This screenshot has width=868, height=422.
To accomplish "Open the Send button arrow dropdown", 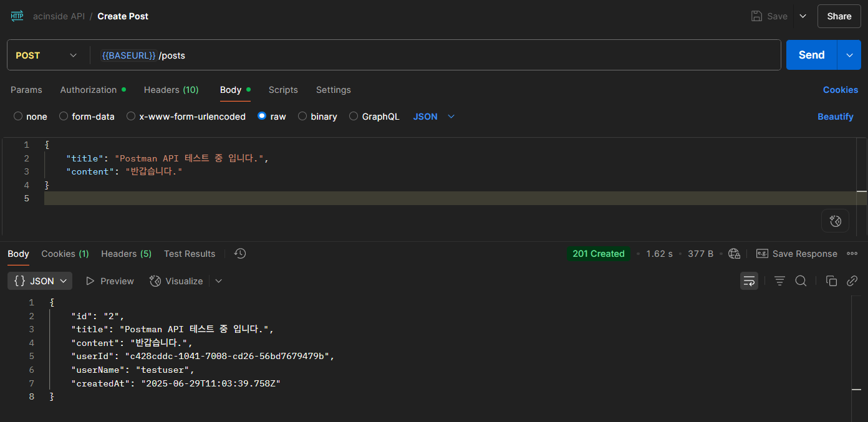I will (849, 55).
